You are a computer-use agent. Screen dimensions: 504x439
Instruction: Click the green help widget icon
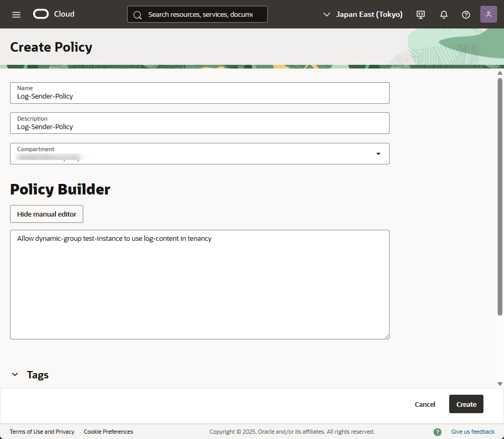click(438, 432)
